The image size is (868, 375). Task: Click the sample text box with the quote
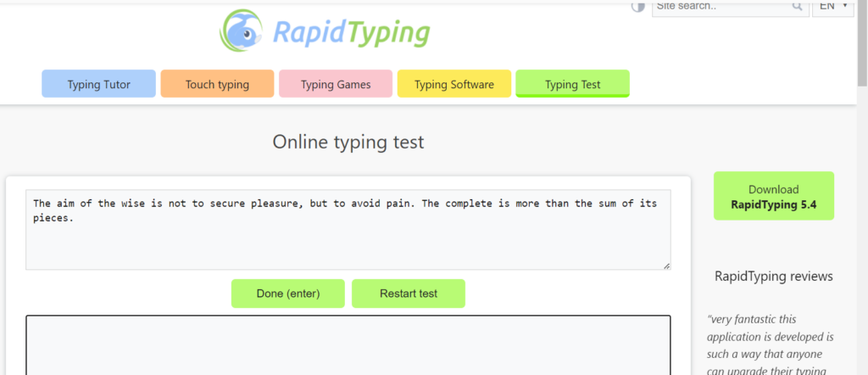point(348,229)
